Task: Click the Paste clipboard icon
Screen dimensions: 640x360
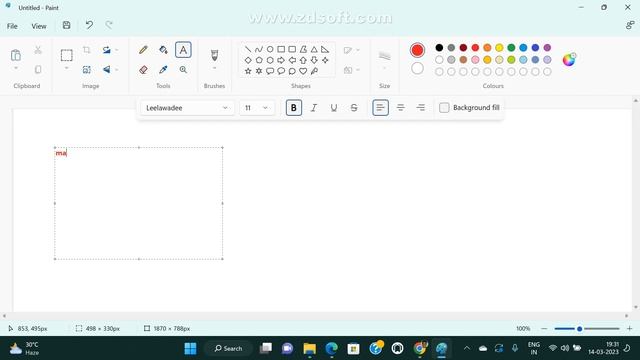Action: 16,55
